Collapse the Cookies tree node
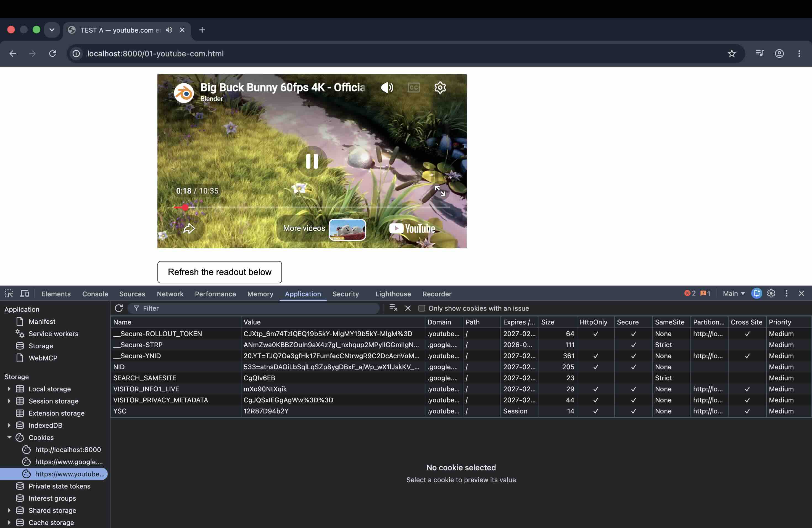 click(x=9, y=437)
